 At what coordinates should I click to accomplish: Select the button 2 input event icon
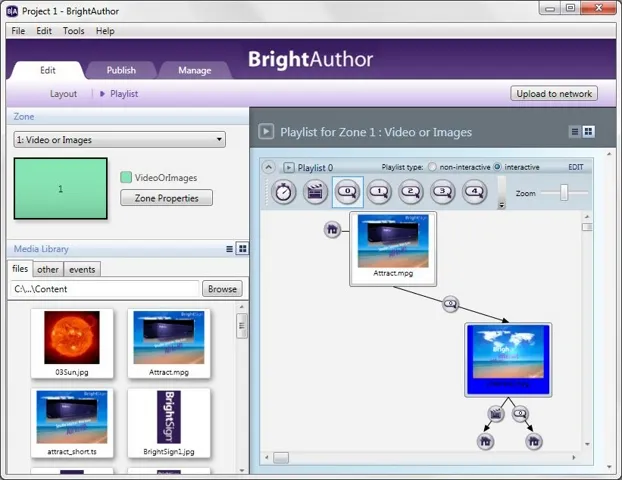tap(411, 192)
